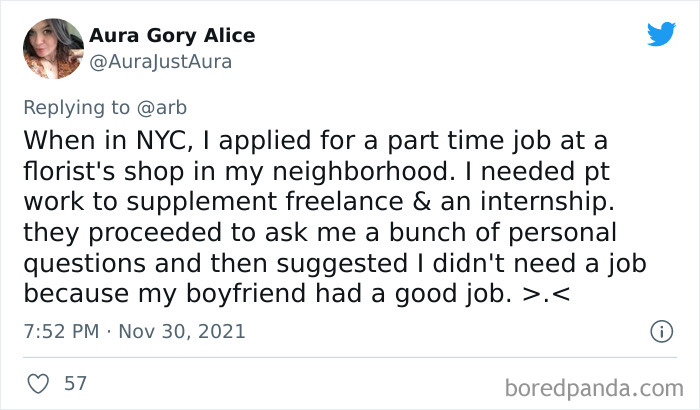Open the 7:52 PM timestamp

61,331
